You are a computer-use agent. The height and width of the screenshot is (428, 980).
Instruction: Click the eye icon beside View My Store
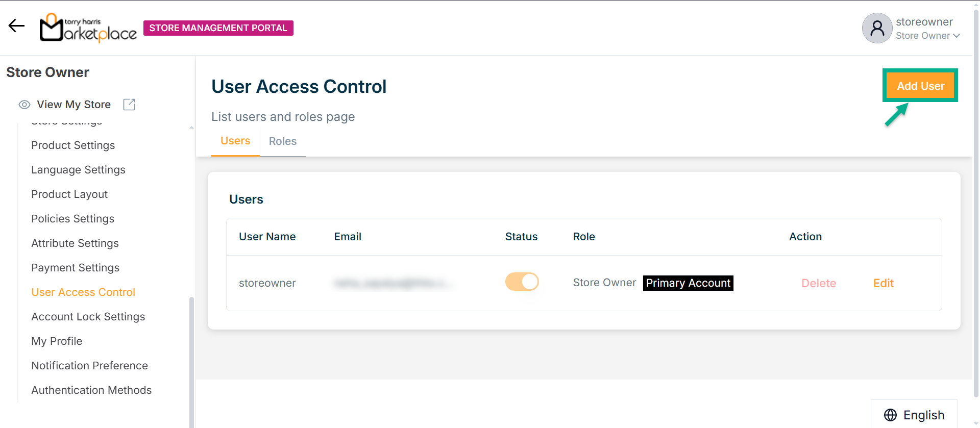[x=24, y=105]
